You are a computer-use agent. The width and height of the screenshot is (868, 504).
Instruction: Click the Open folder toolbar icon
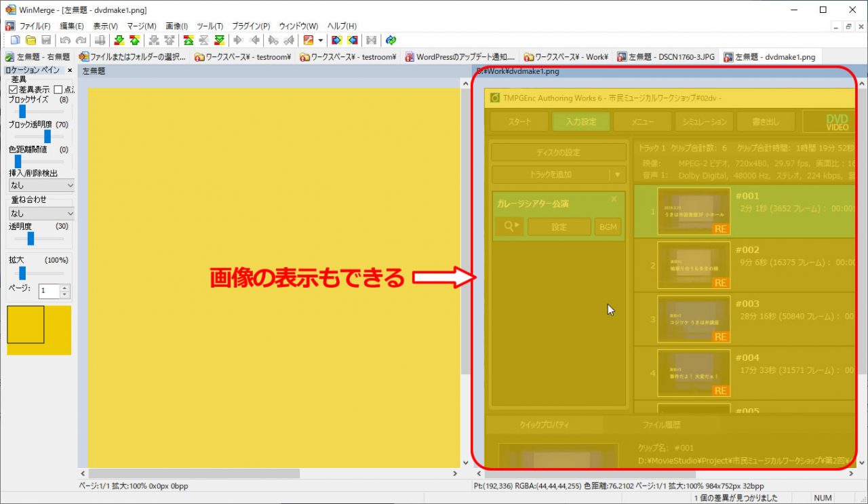[x=31, y=40]
